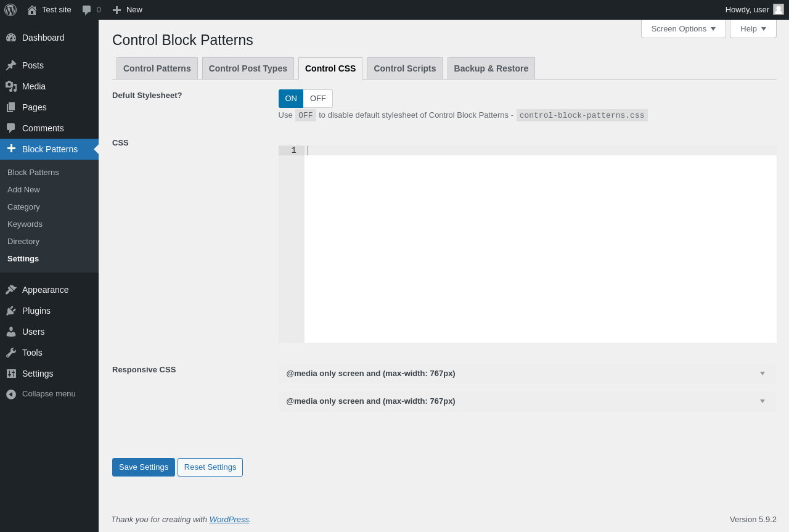This screenshot has height=532, width=789.
Task: Click the Save Settings button
Action: pyautogui.click(x=144, y=467)
